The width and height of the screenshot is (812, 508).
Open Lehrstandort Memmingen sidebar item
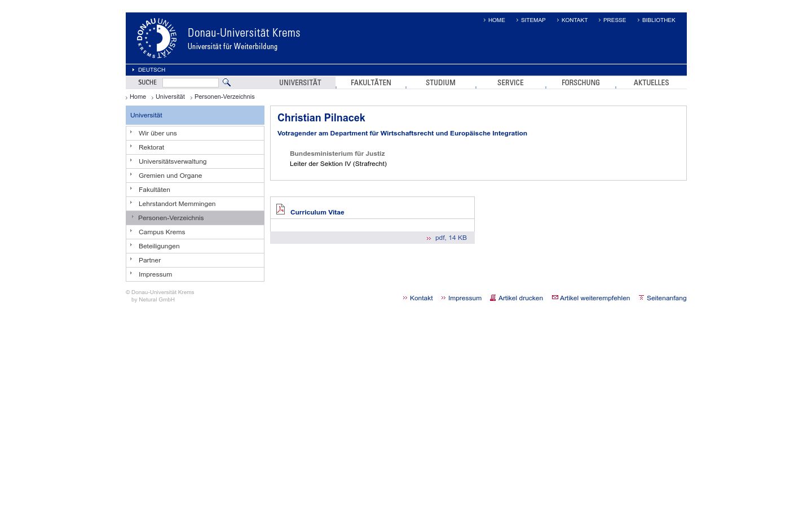point(195,204)
